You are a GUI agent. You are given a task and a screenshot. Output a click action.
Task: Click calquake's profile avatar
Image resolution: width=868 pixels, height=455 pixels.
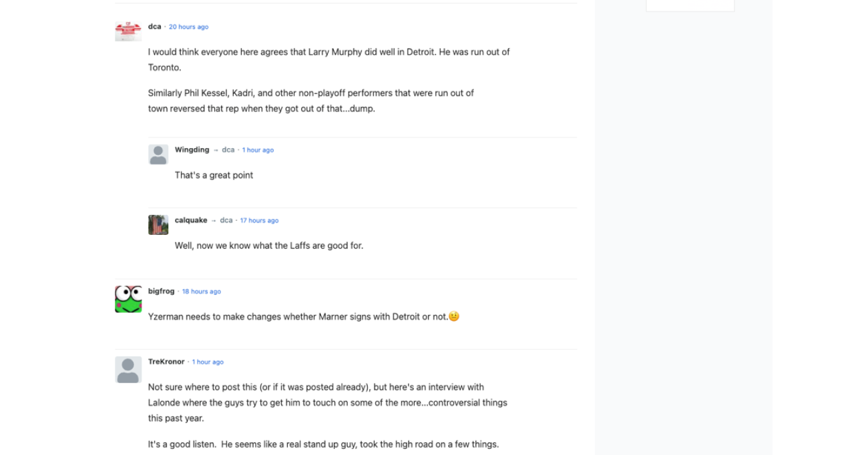[158, 224]
